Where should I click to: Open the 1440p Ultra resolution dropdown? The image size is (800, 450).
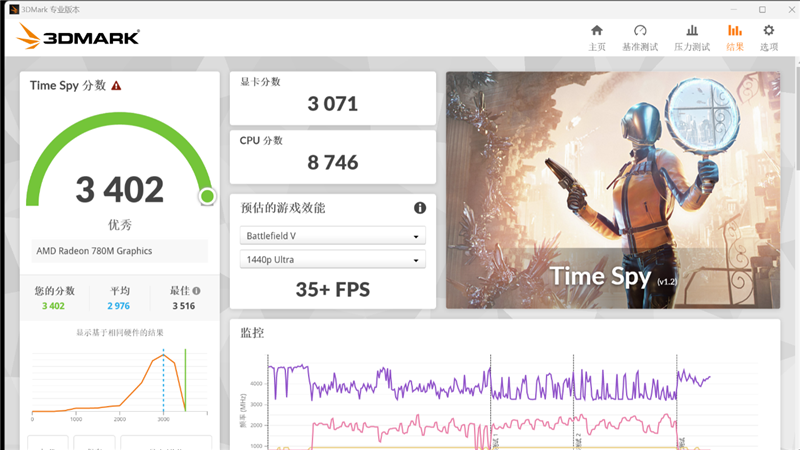333,260
